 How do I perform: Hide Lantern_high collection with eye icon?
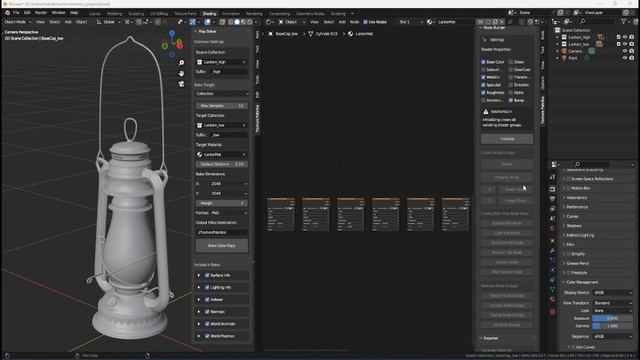pos(625,37)
